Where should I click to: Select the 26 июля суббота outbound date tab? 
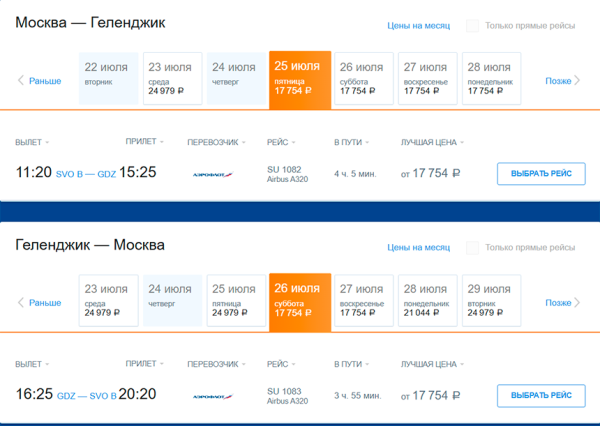363,78
